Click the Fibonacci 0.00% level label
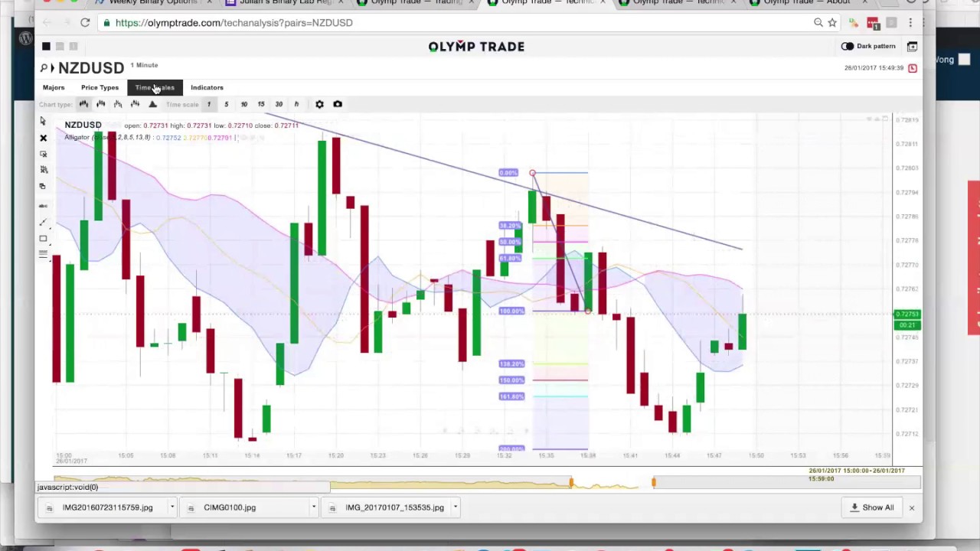 click(x=508, y=173)
